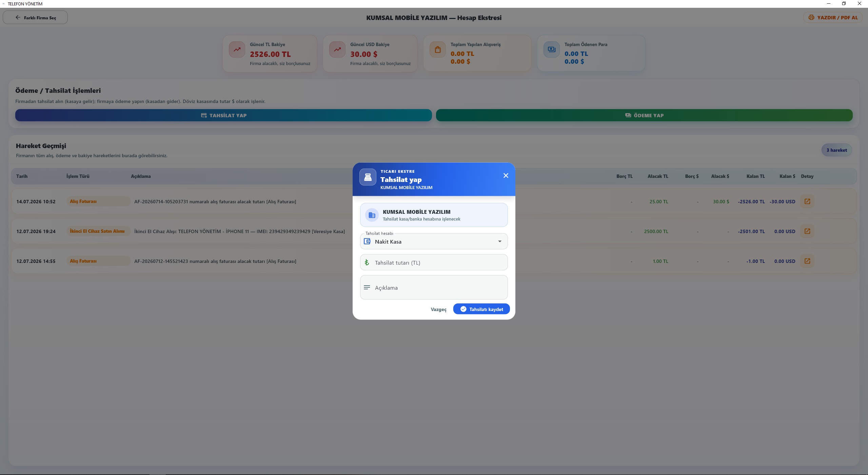Click the 3 hareket badge
The height and width of the screenshot is (475, 868).
click(836, 150)
